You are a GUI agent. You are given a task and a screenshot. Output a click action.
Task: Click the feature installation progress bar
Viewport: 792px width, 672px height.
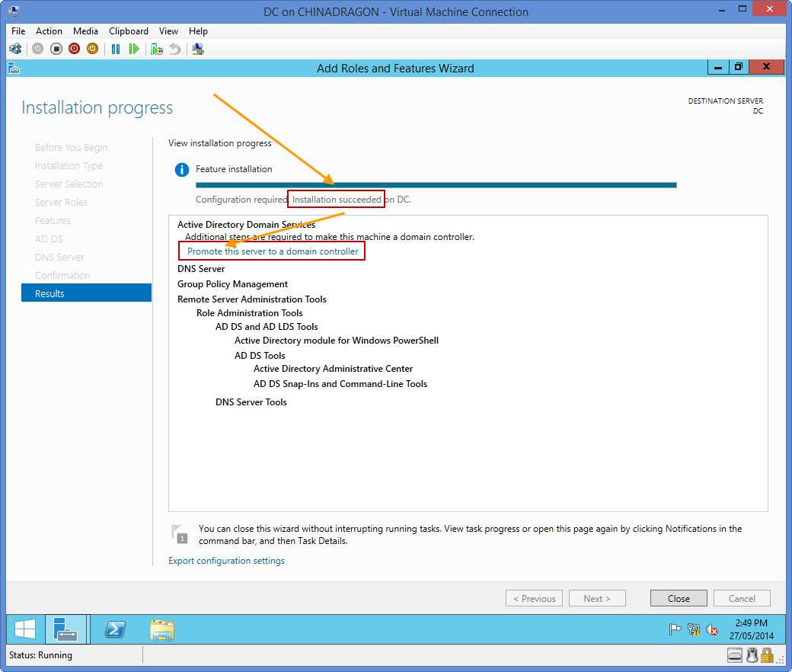436,185
